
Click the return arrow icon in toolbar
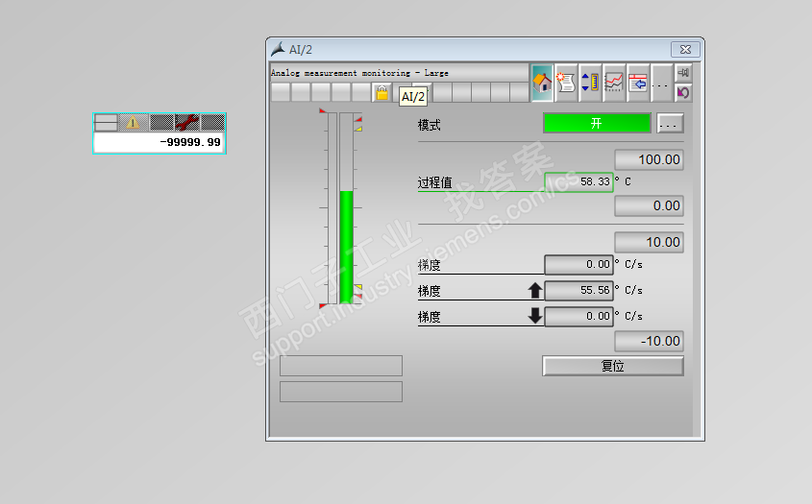pyautogui.click(x=683, y=92)
